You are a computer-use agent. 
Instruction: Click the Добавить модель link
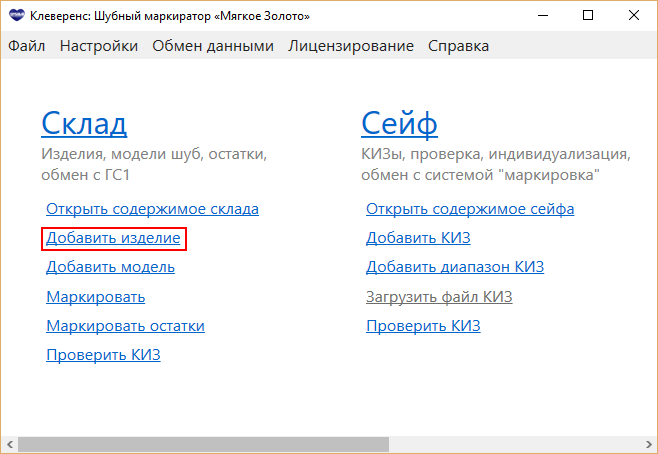coord(110,267)
